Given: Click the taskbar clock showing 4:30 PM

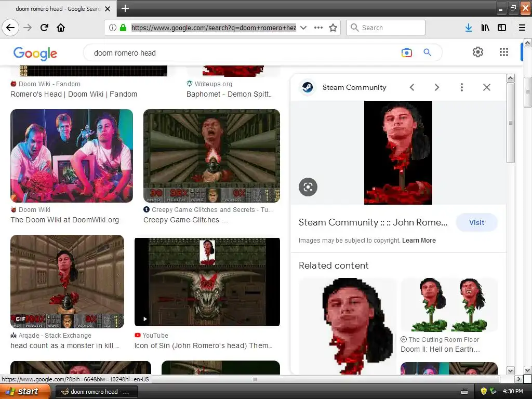Looking at the screenshot, I should (513, 392).
